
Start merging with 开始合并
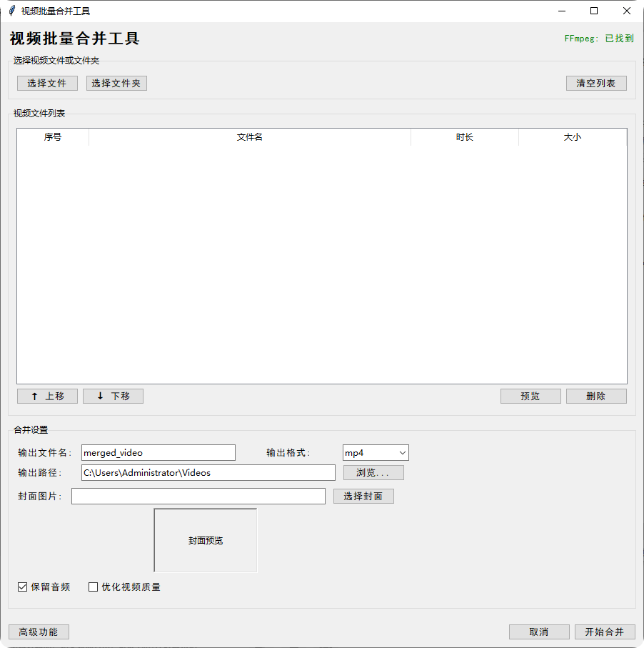605,632
